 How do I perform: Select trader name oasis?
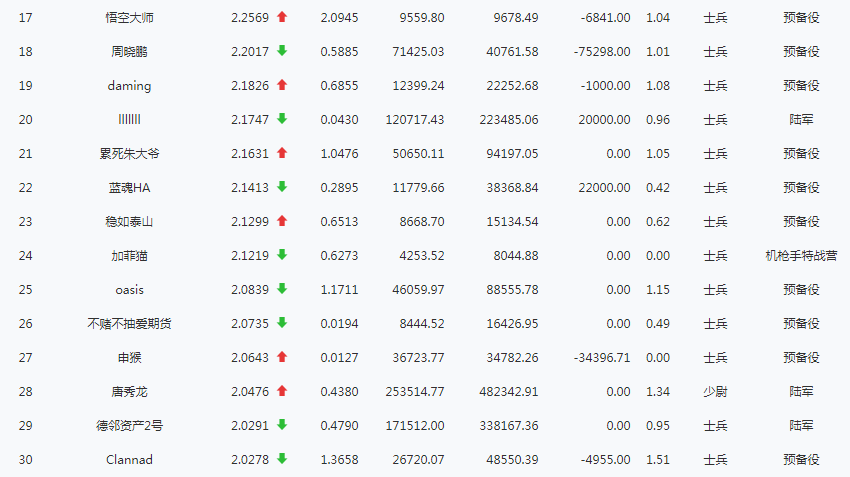pos(129,290)
